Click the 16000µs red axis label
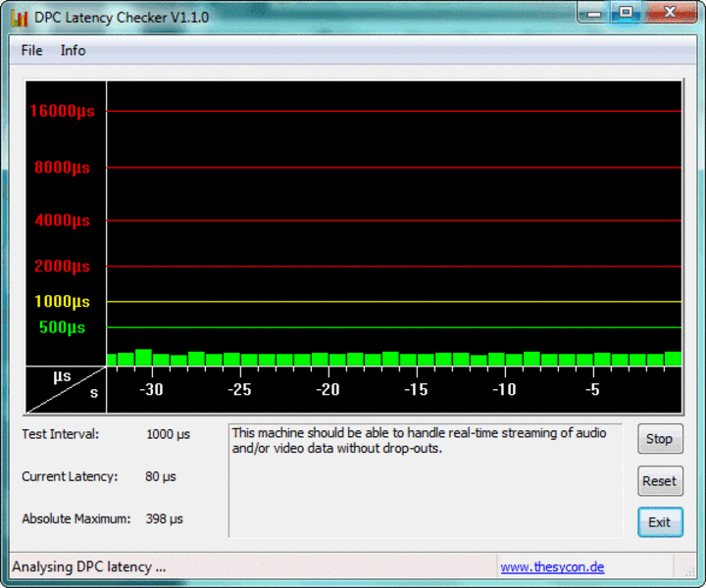 click(62, 111)
